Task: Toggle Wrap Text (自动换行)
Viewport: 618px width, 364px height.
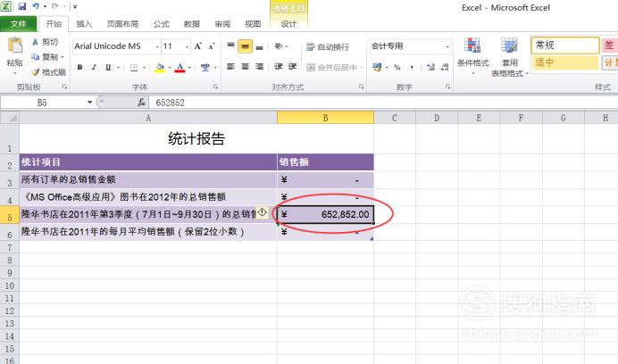Action: pyautogui.click(x=328, y=47)
